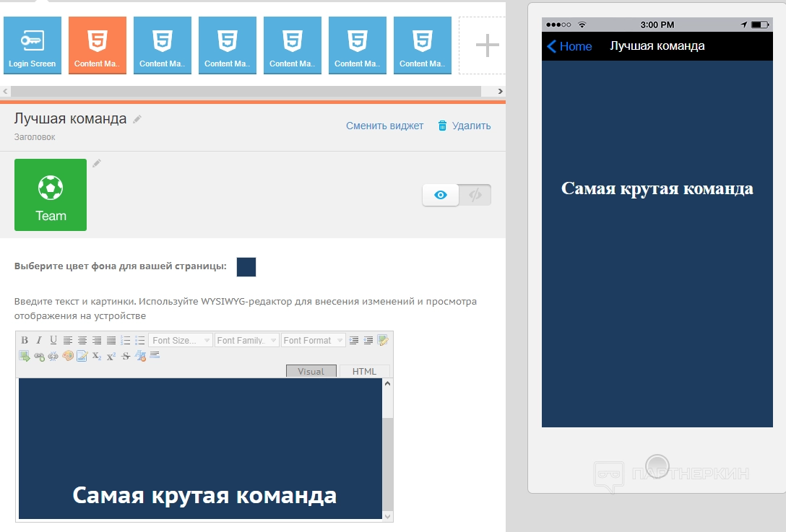Screen dimensions: 786x532
Task: Click the Сменить виджет link
Action: (384, 126)
